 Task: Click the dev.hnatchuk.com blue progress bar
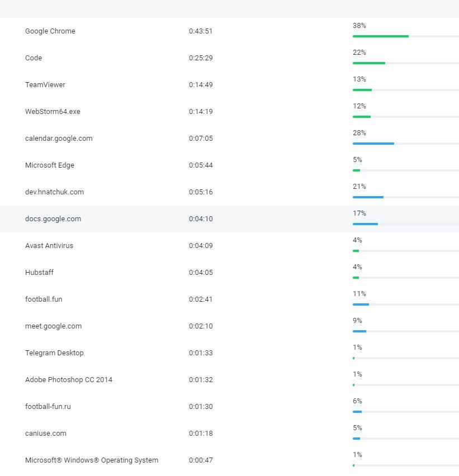tap(368, 197)
